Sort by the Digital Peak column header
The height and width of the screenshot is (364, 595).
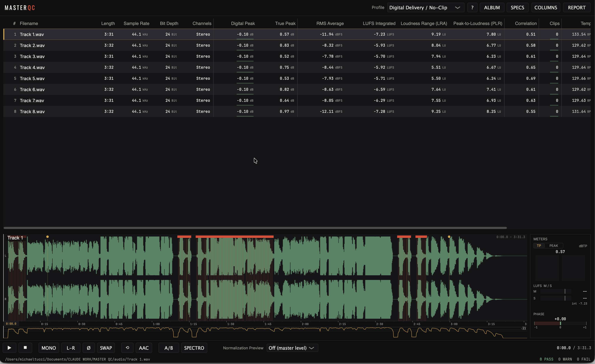pos(243,23)
